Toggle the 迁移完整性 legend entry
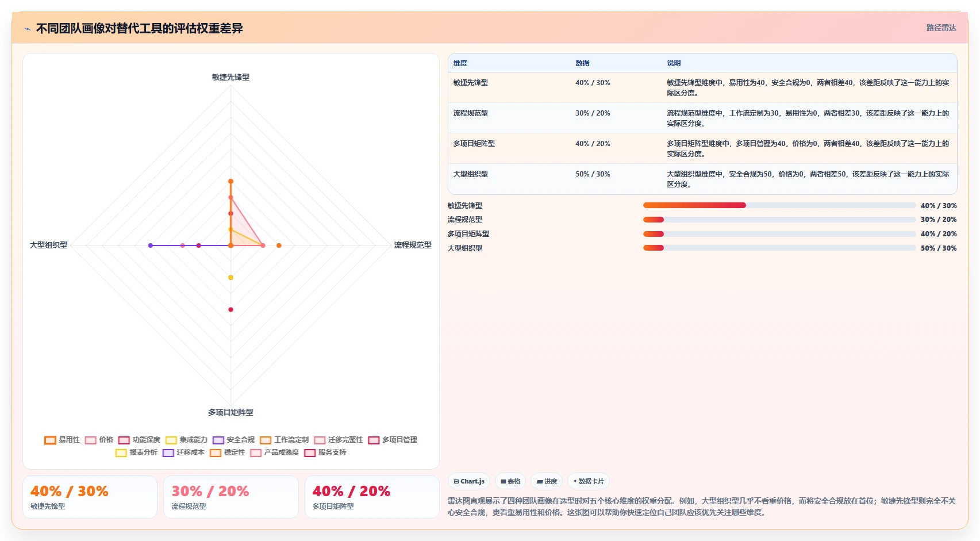Viewport: 980px width, 541px height. pos(339,440)
